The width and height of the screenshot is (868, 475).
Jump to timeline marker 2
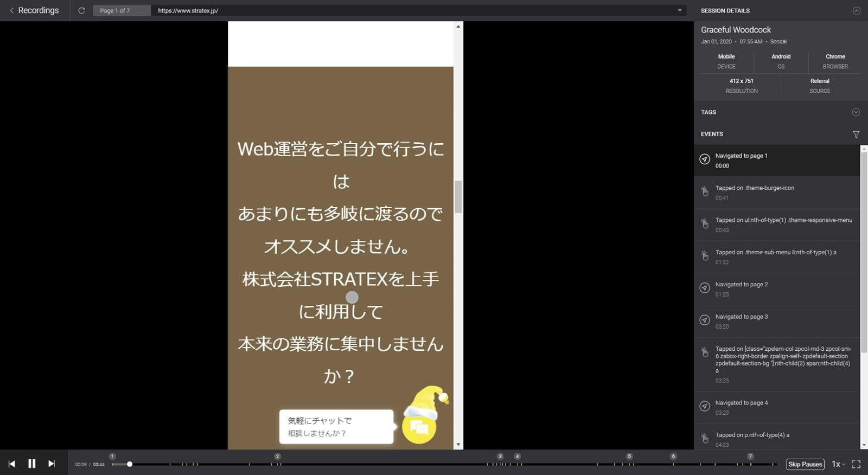(277, 457)
